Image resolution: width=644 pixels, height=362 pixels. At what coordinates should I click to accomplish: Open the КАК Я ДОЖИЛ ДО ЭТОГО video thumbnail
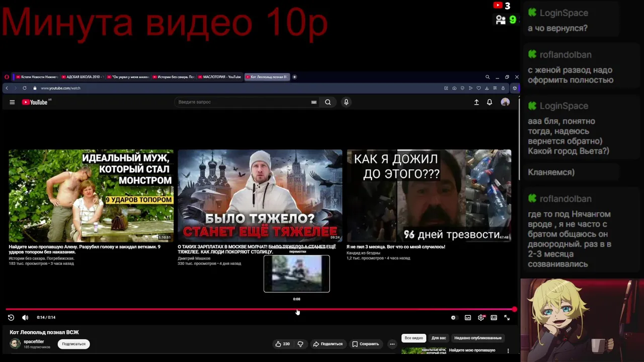(x=429, y=196)
